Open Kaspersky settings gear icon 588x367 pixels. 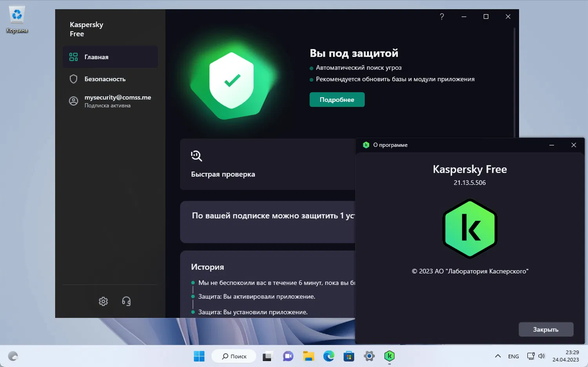pyautogui.click(x=103, y=301)
